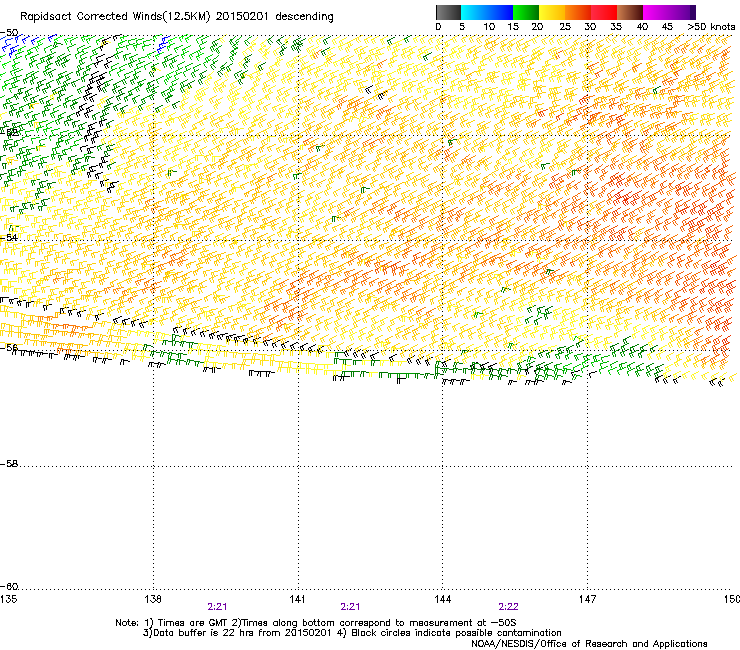The image size is (740, 650).
Task: Click the dark purple 45-50 knots legend swatch
Action: (x=682, y=12)
